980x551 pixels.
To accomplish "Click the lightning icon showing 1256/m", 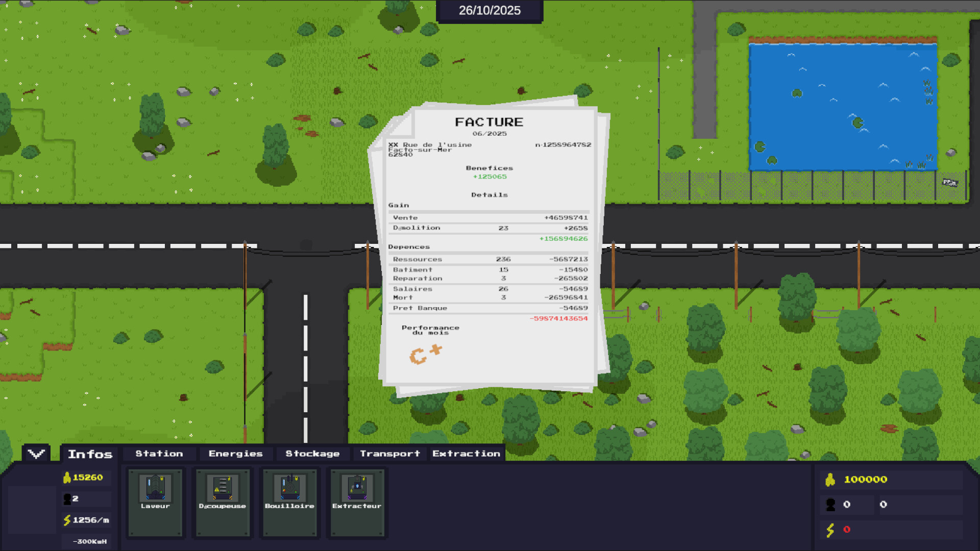I will pyautogui.click(x=67, y=520).
